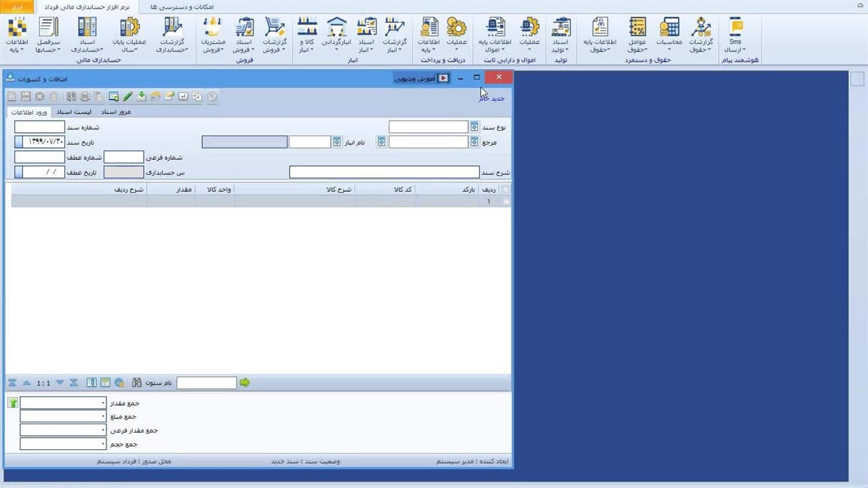The height and width of the screenshot is (488, 868).
Task: Click the جدید خام link
Action: click(x=492, y=98)
